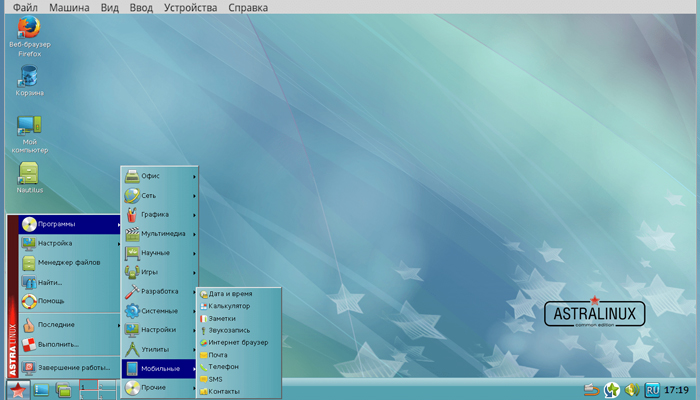
Task: Click the show desktop taskbar icon
Action: coord(41,390)
